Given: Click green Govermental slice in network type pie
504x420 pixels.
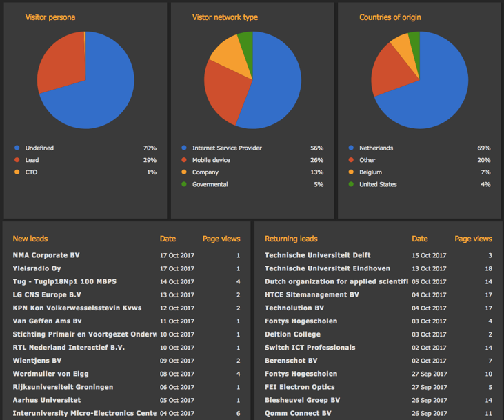Looking at the screenshot, I should click(247, 45).
